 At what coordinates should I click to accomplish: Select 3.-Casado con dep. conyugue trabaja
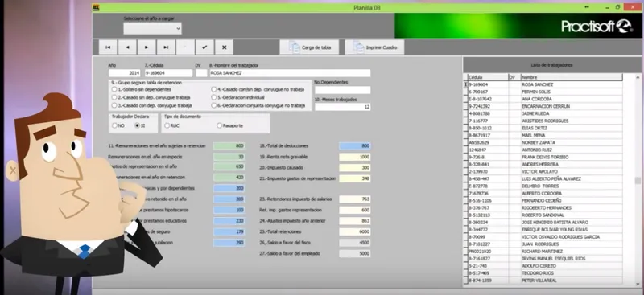(151, 105)
